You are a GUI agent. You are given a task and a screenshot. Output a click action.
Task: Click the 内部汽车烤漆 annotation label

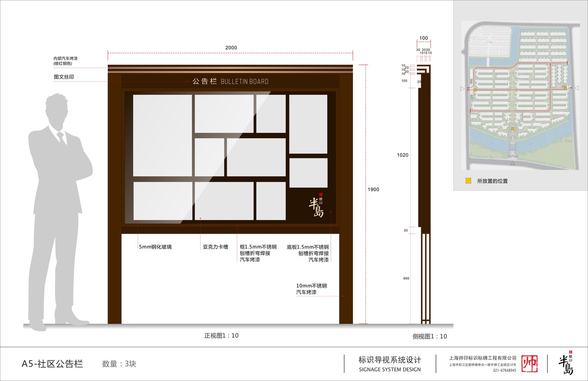65,61
